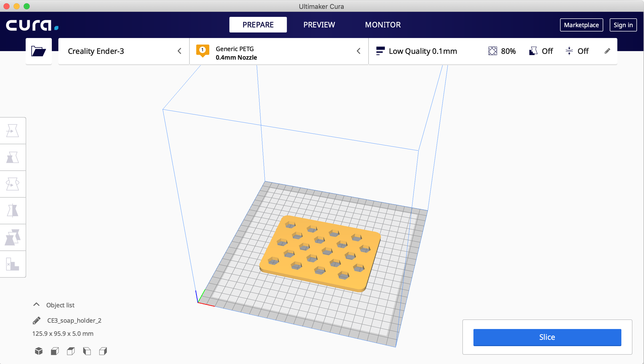Collapse the Object list
The image size is (644, 364).
(x=36, y=305)
